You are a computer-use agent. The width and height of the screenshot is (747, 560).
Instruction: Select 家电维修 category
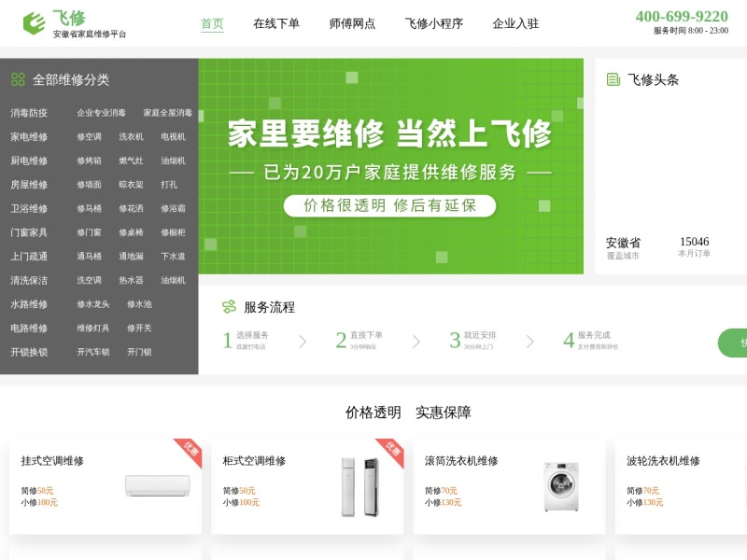click(x=29, y=136)
